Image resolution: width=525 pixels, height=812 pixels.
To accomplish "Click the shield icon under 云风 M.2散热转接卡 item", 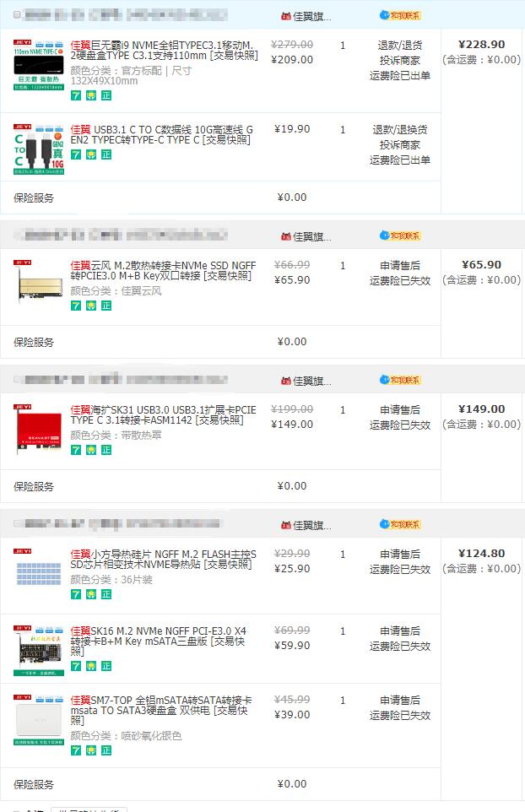I will (91, 306).
